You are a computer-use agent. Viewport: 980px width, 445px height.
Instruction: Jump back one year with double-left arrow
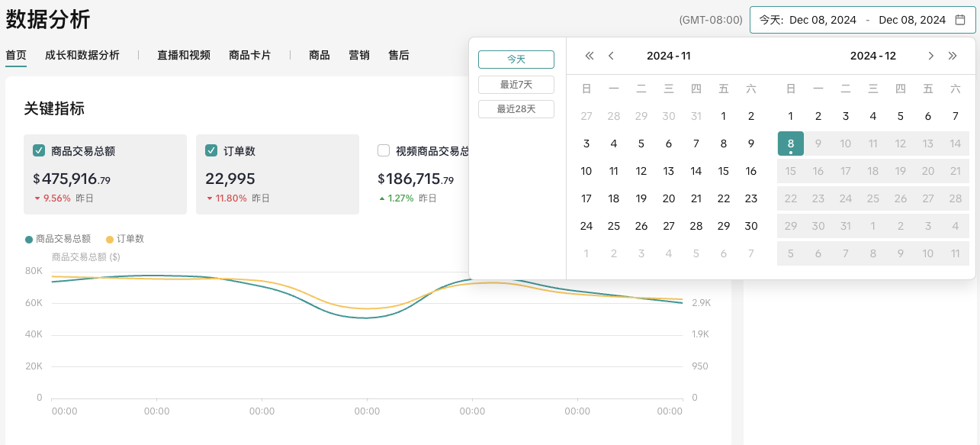pyautogui.click(x=589, y=56)
